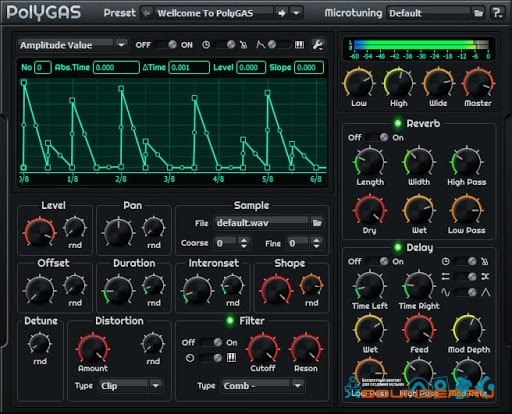The width and height of the screenshot is (512, 414).
Task: Toggle the Delay time/tempo sync switch
Action: pos(465,261)
